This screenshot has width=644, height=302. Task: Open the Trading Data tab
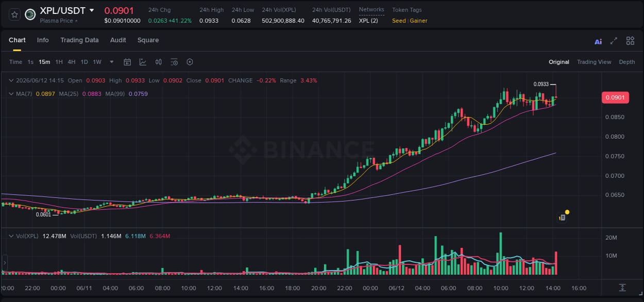click(x=79, y=40)
